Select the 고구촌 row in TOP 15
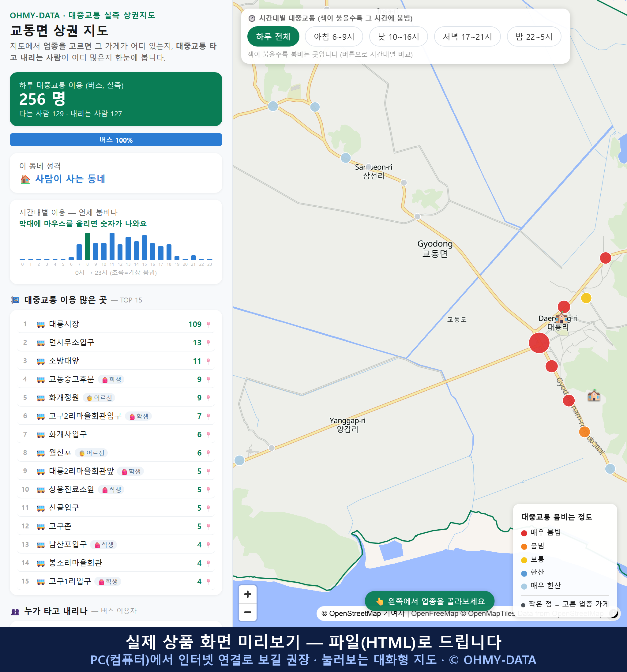Image resolution: width=627 pixels, height=672 pixels. click(116, 526)
